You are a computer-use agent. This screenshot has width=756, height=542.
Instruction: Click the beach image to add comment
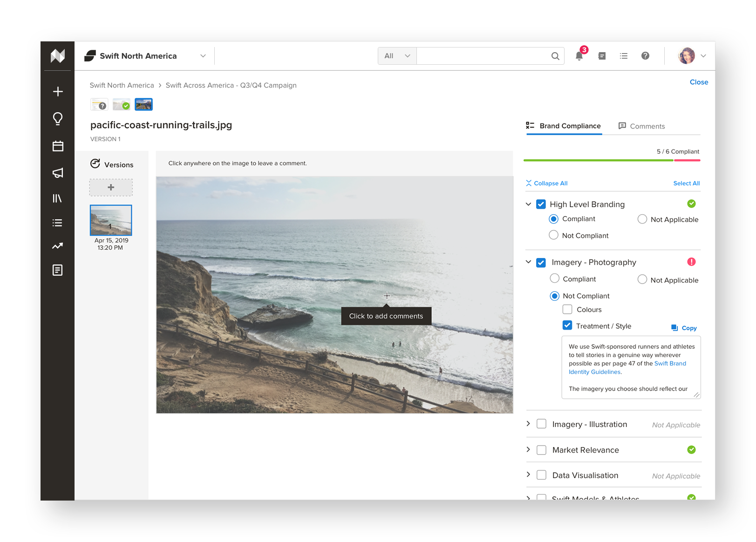pyautogui.click(x=334, y=295)
